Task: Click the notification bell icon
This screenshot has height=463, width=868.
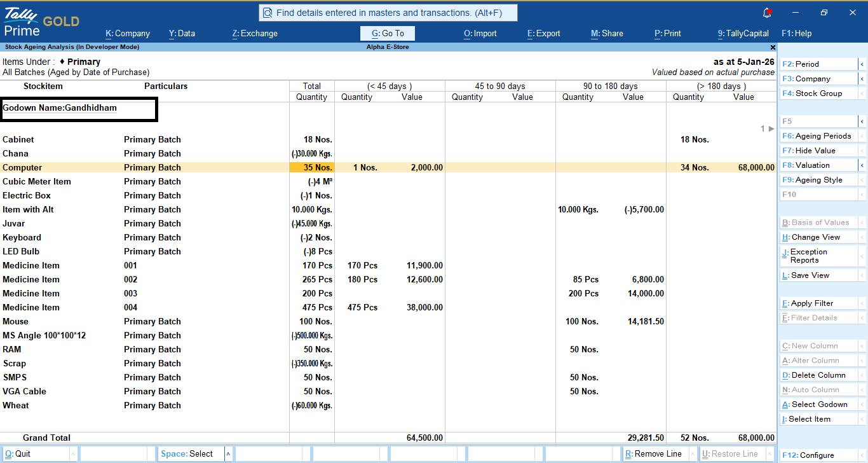Action: (767, 13)
